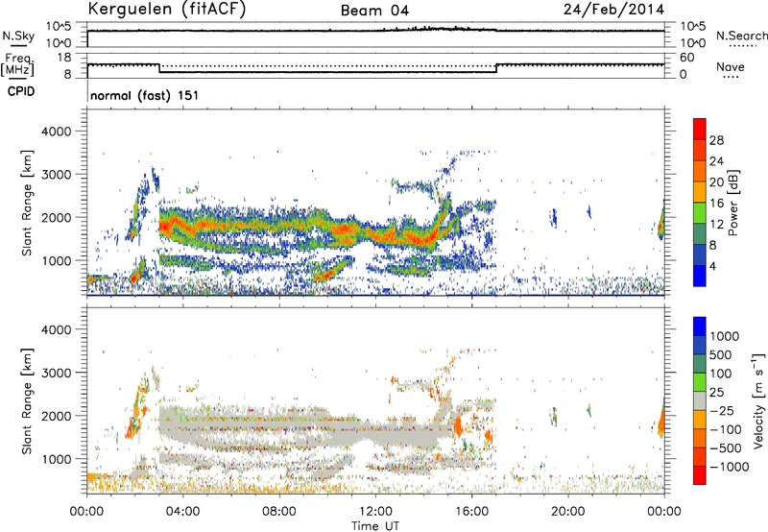The width and height of the screenshot is (768, 532).
Task: Click the 'normal (fast) 151' CPID text
Action: [145, 95]
